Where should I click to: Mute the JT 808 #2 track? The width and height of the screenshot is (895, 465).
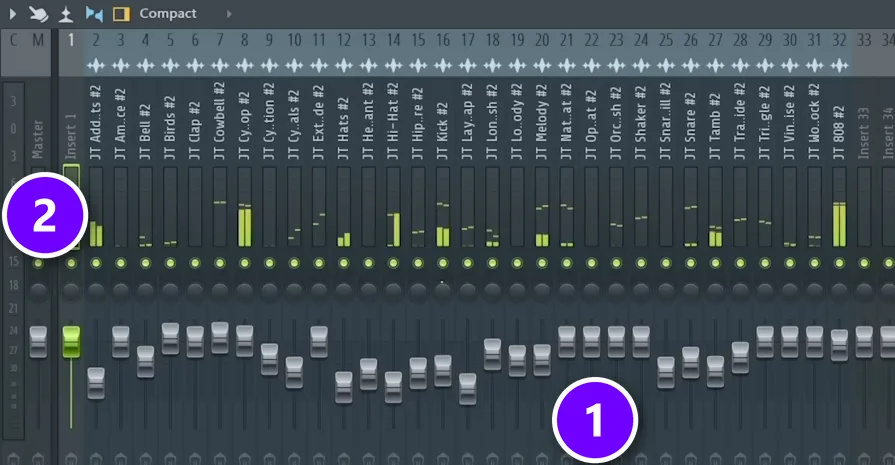coord(839,263)
